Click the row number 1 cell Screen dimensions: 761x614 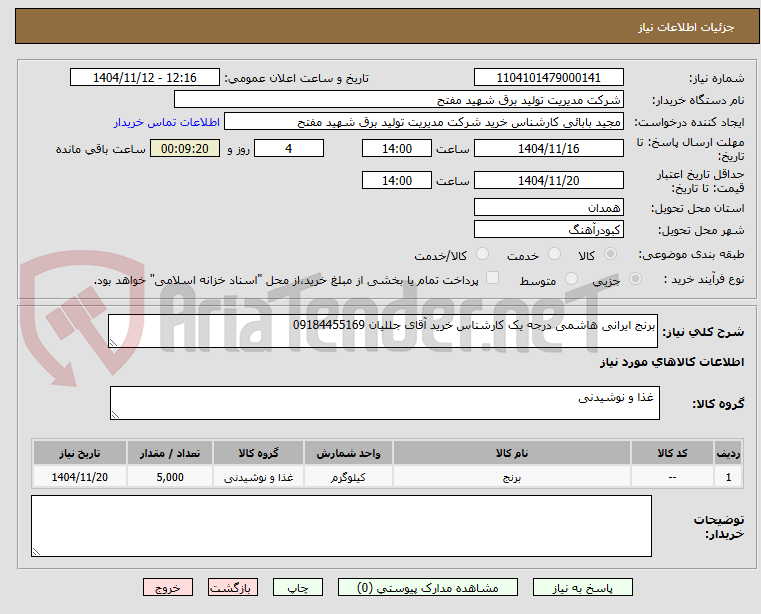tap(728, 477)
